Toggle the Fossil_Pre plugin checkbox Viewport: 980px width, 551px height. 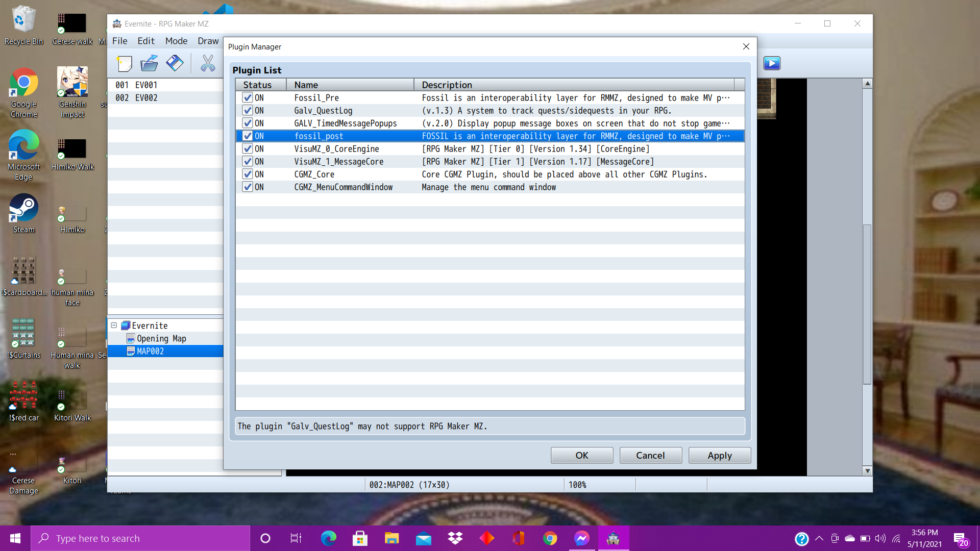coord(248,97)
